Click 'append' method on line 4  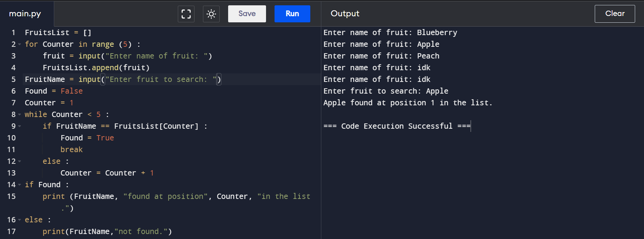[x=105, y=68]
